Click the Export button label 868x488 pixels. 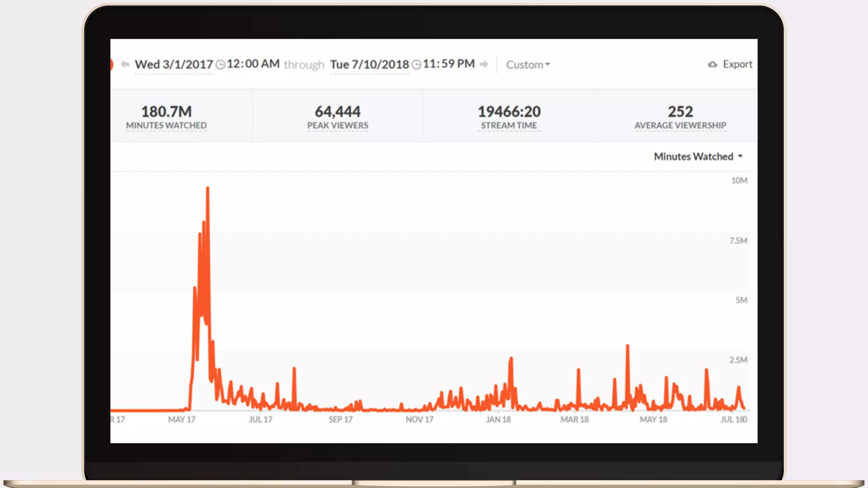tap(737, 64)
